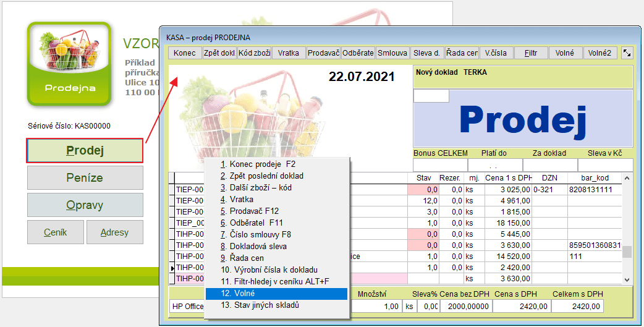The image size is (644, 327).
Task: Click the Stav cell showing 12,0
Action: click(423, 201)
